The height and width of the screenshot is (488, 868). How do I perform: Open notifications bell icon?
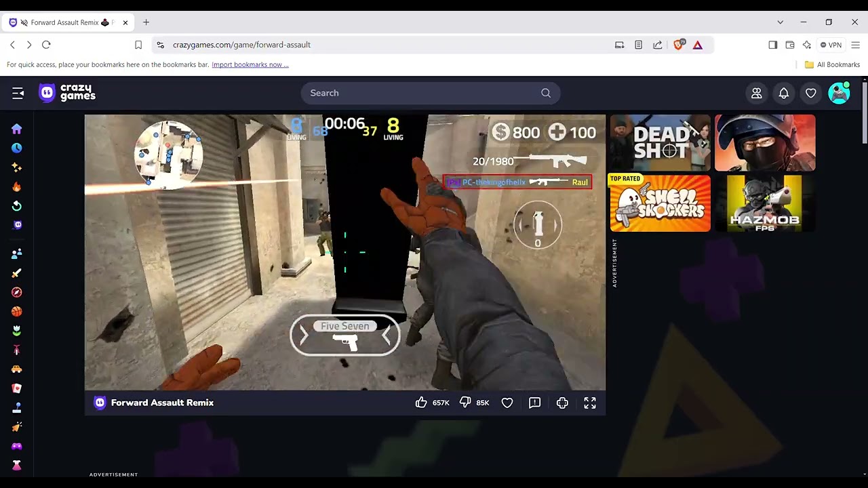click(784, 94)
